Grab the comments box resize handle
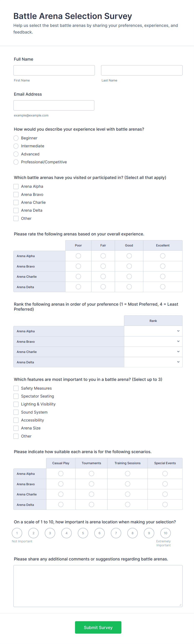 (x=180, y=605)
